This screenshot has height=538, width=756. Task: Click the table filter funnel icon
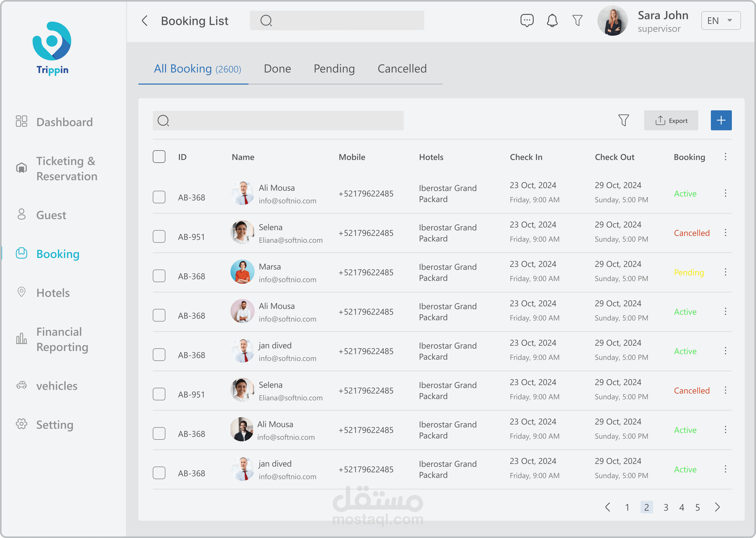(x=623, y=120)
